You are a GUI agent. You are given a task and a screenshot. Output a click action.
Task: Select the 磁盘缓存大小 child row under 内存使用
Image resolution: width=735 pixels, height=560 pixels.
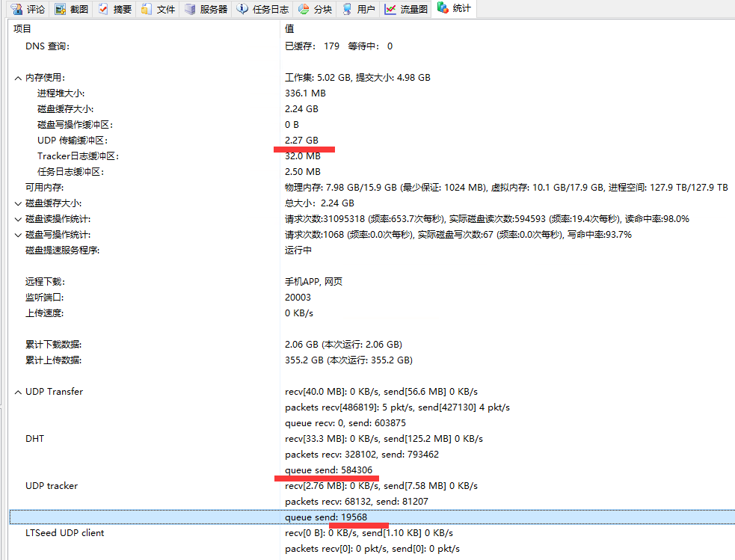point(372,108)
